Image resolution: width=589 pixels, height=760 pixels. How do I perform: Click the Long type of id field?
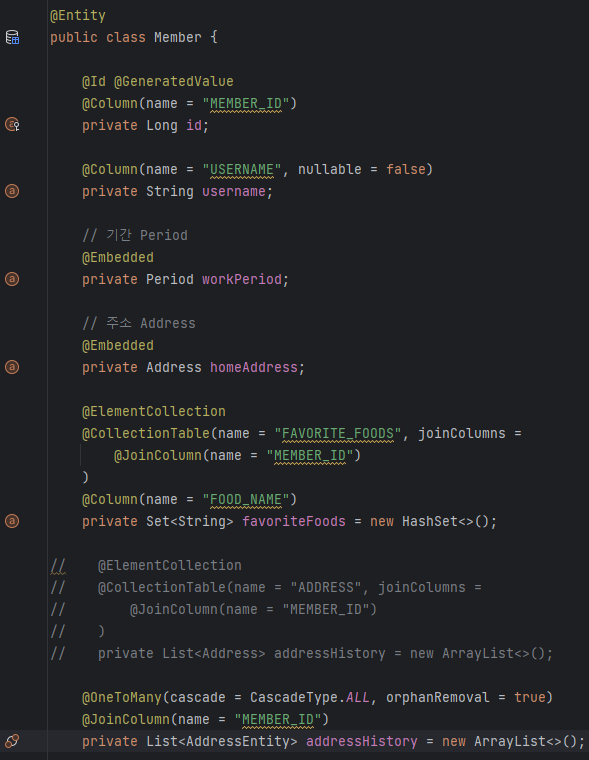click(162, 126)
